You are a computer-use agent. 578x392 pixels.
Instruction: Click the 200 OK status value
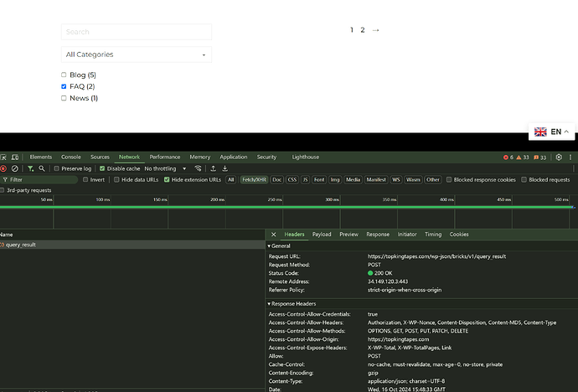(380, 273)
